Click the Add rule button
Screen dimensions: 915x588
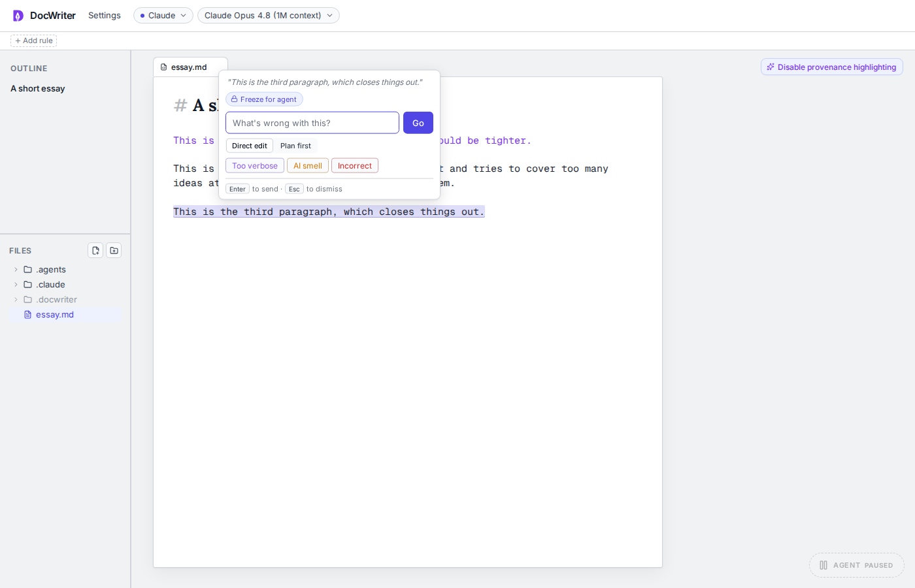pyautogui.click(x=34, y=41)
